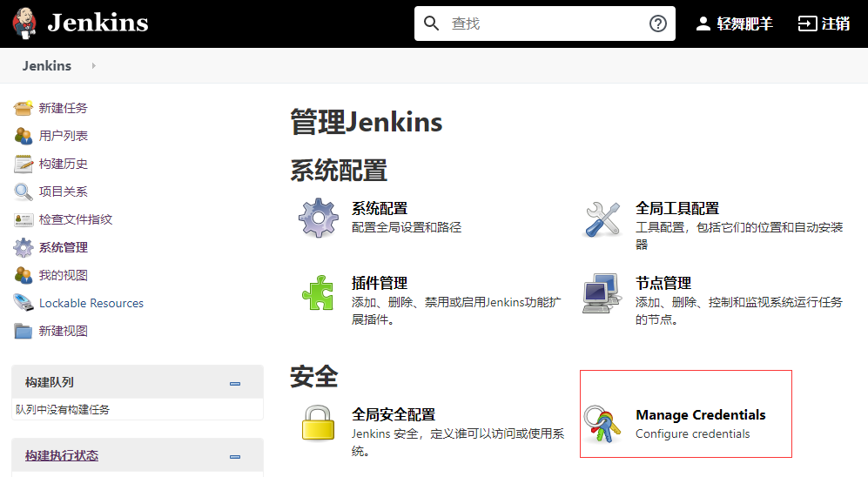Click the 构建队列 panel title
This screenshot has height=477, width=868.
(50, 382)
